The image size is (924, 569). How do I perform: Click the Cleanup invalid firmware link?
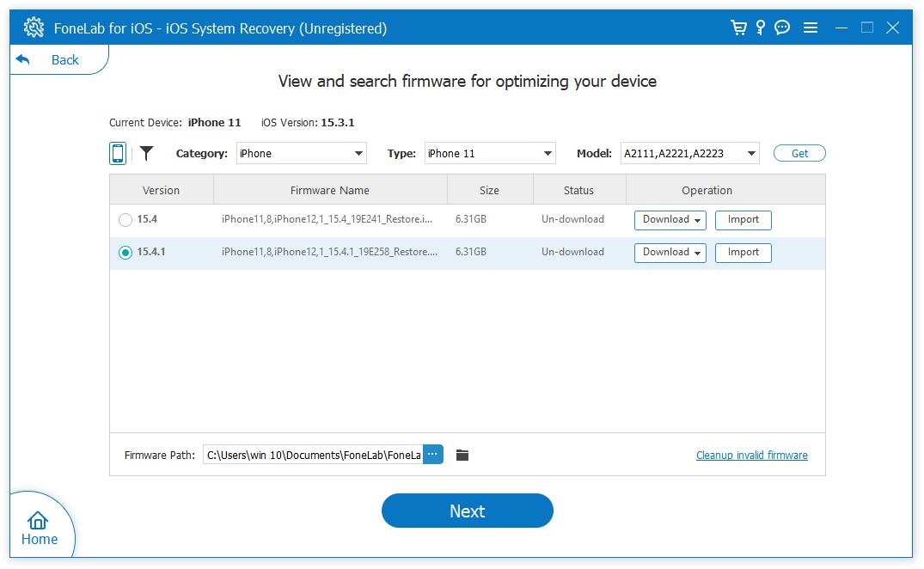pyautogui.click(x=752, y=455)
